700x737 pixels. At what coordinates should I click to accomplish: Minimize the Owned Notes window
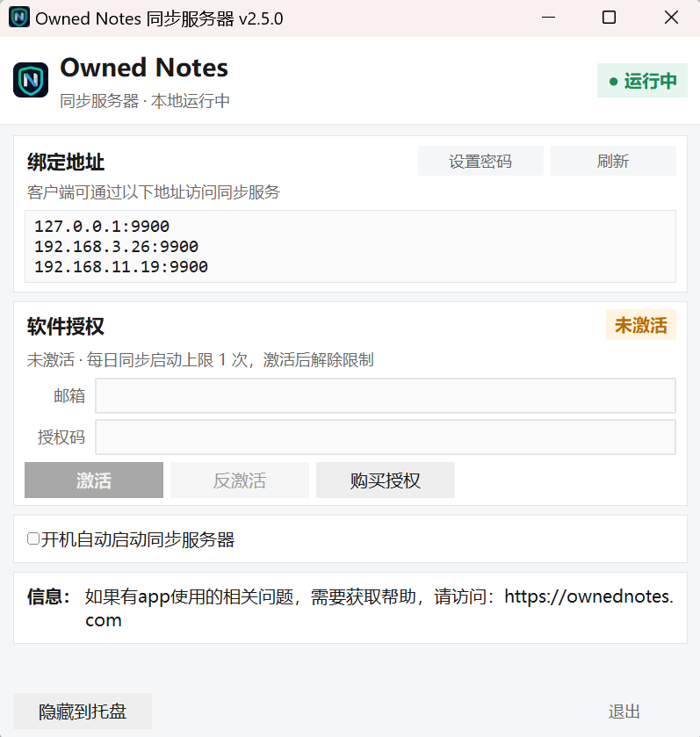click(548, 18)
